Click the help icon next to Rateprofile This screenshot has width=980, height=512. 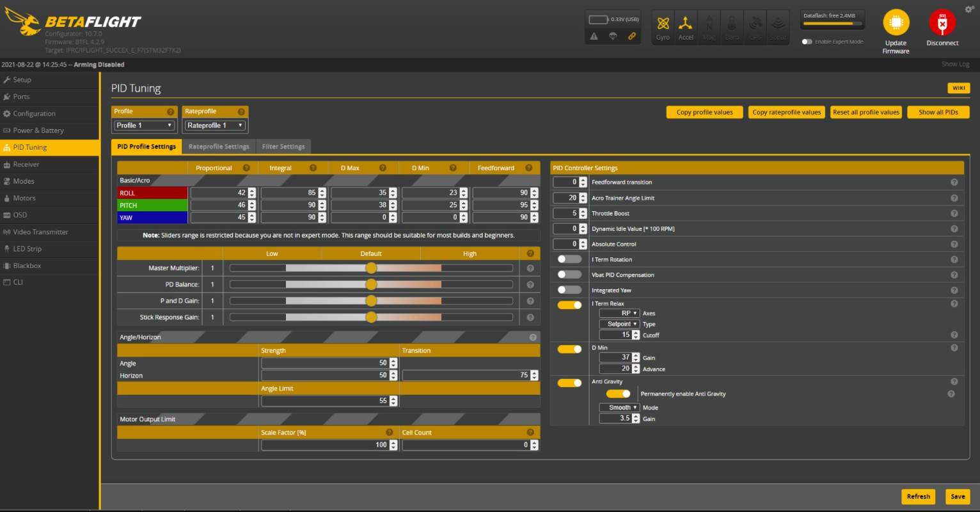pos(241,111)
